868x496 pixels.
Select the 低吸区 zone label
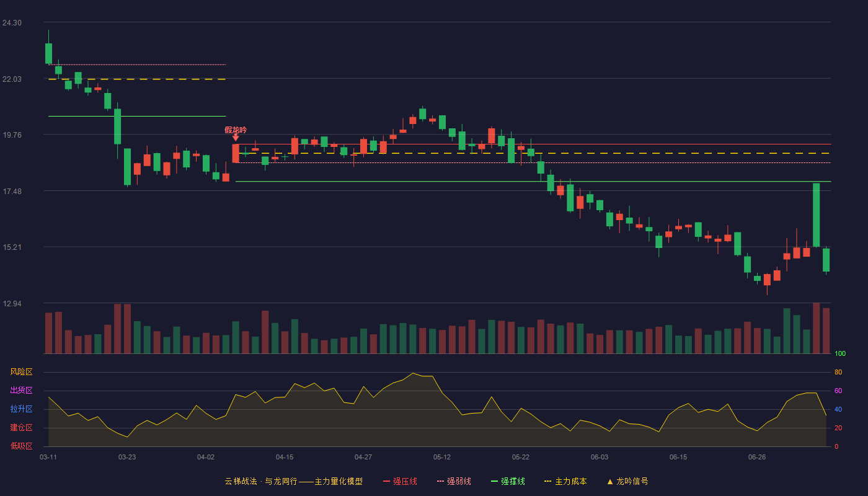point(21,446)
